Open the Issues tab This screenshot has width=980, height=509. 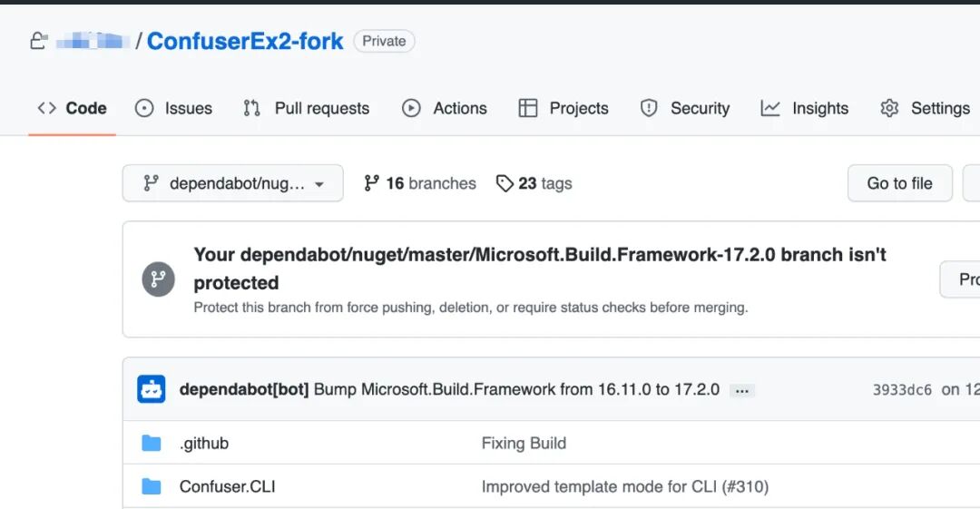tap(173, 108)
